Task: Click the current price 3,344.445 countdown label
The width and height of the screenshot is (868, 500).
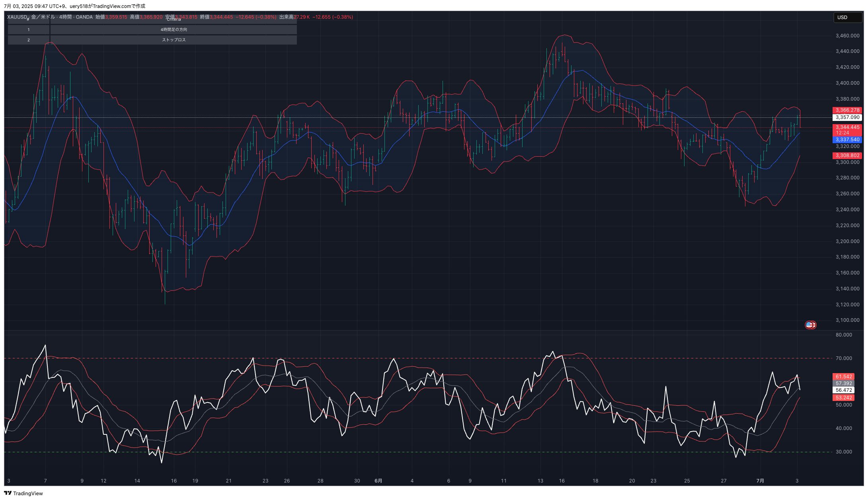Action: pos(847,130)
